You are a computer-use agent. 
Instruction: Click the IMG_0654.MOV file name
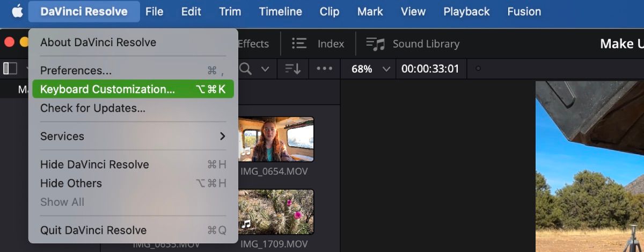click(x=274, y=171)
